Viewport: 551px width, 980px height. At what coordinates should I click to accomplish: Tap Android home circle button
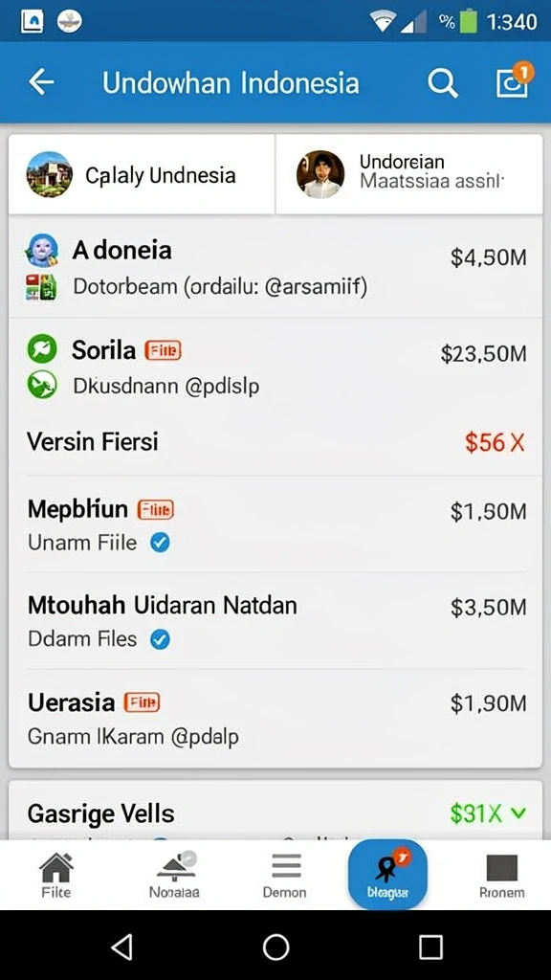(x=275, y=947)
